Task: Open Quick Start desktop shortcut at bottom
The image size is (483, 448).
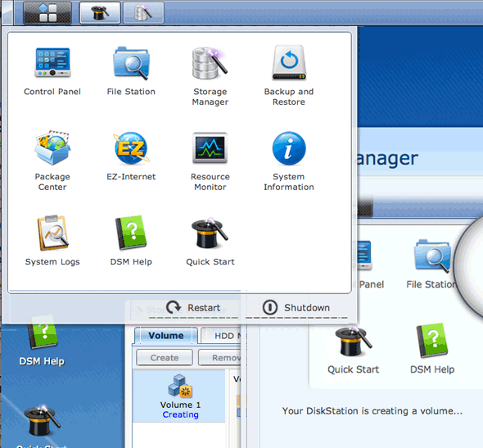Action: click(x=43, y=427)
